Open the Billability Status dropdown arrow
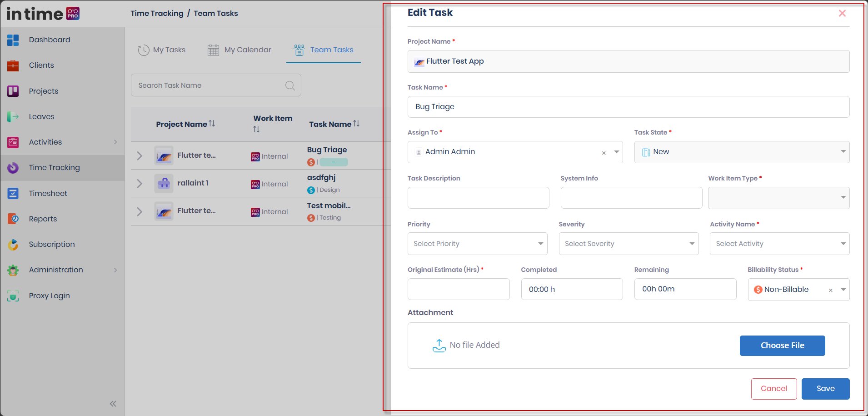Image resolution: width=868 pixels, height=416 pixels. coord(843,290)
